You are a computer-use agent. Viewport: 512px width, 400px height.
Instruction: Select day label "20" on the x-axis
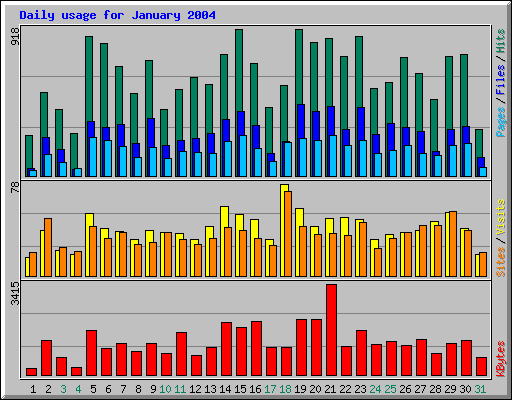[315, 389]
